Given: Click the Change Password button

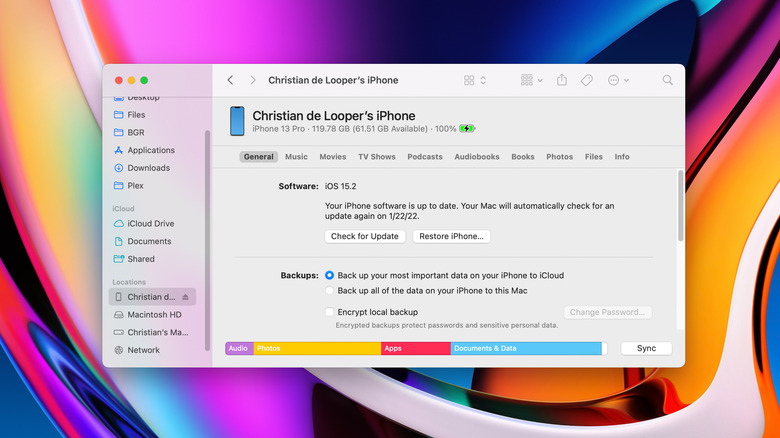Looking at the screenshot, I should click(607, 312).
